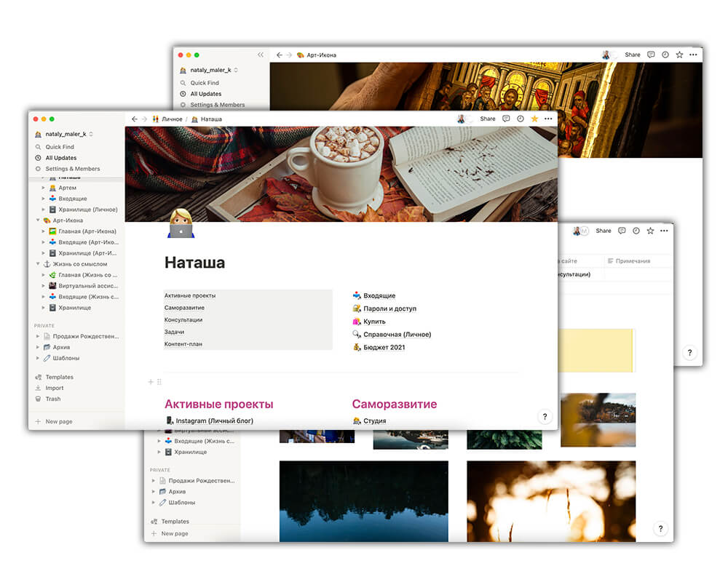Open Quick Find in Арт-Икона window
The width and height of the screenshot is (728, 582).
(x=205, y=83)
